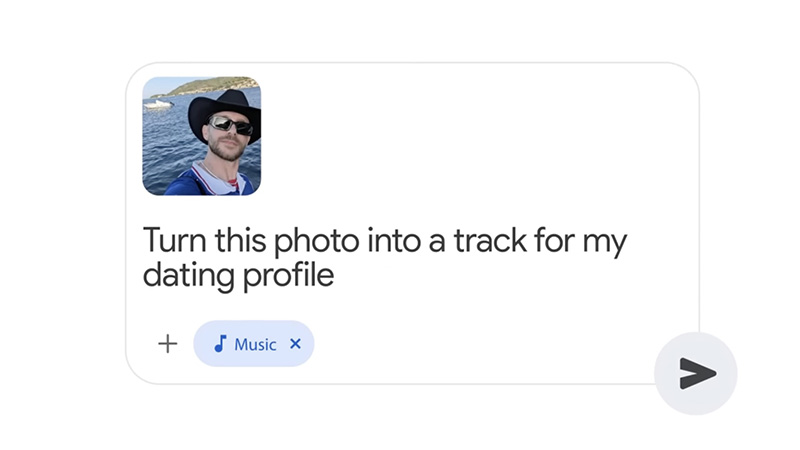The width and height of the screenshot is (800, 450).
Task: Click the boat in the photo thumbnail
Action: tap(158, 102)
